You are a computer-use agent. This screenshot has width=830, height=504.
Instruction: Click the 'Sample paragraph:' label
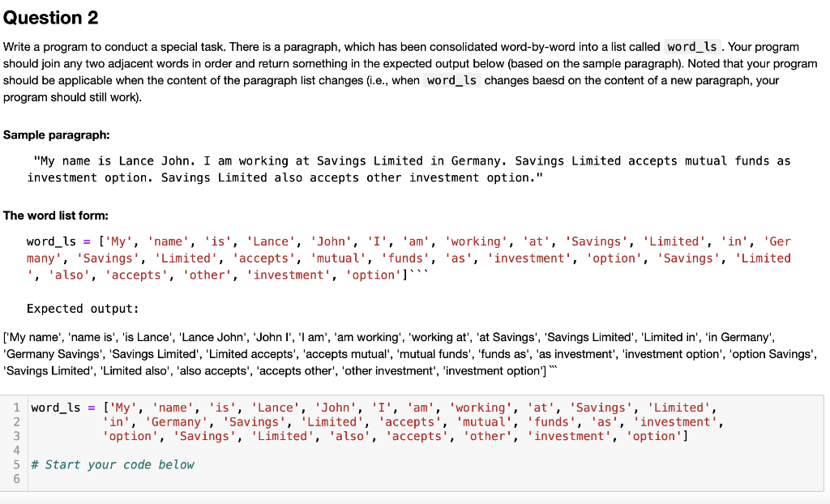tap(57, 135)
